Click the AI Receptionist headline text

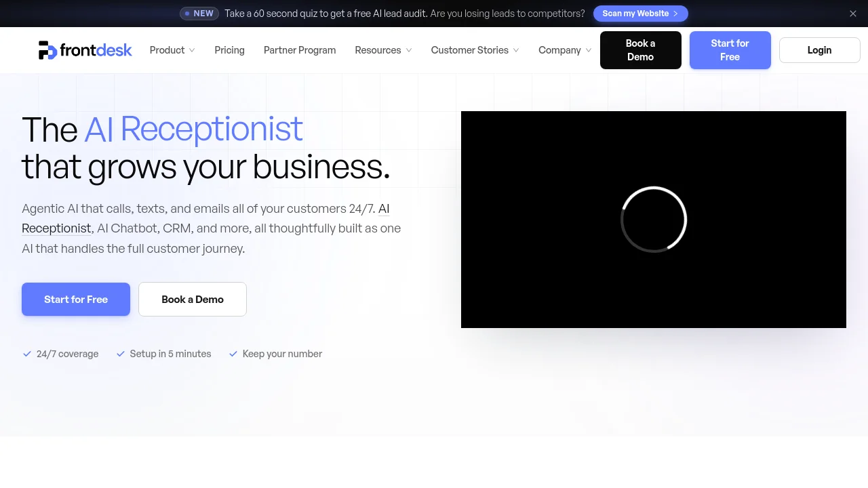coord(193,129)
